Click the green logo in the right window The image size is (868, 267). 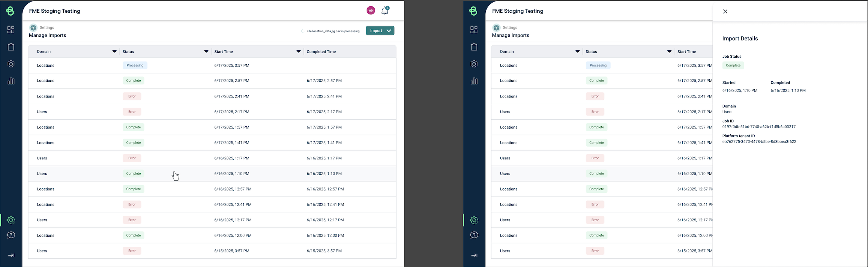473,11
